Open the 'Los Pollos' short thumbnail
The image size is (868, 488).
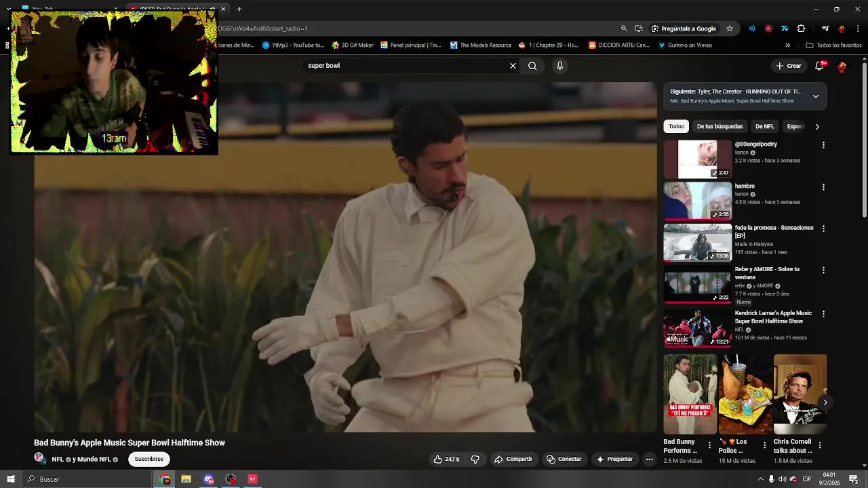point(745,394)
